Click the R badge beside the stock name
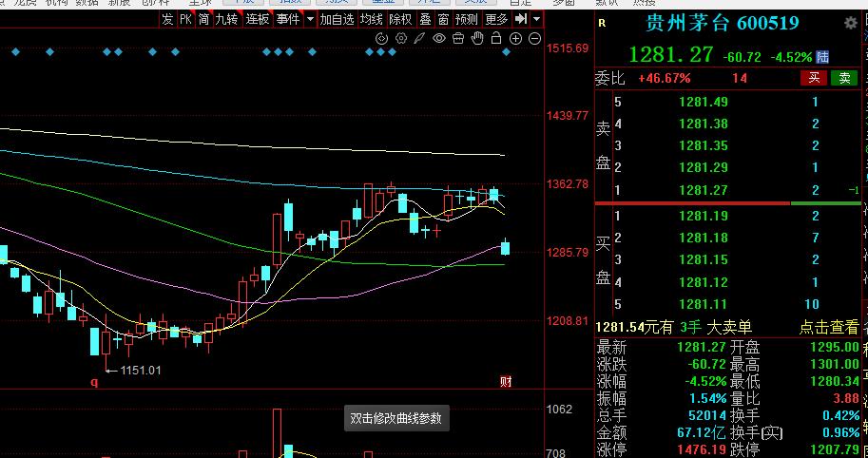 (603, 23)
